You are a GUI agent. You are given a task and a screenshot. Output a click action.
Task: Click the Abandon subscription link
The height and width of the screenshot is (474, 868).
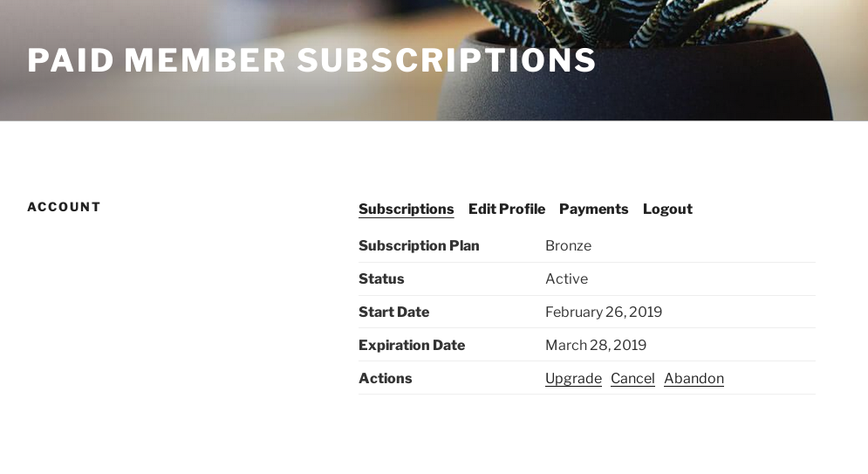coord(694,378)
